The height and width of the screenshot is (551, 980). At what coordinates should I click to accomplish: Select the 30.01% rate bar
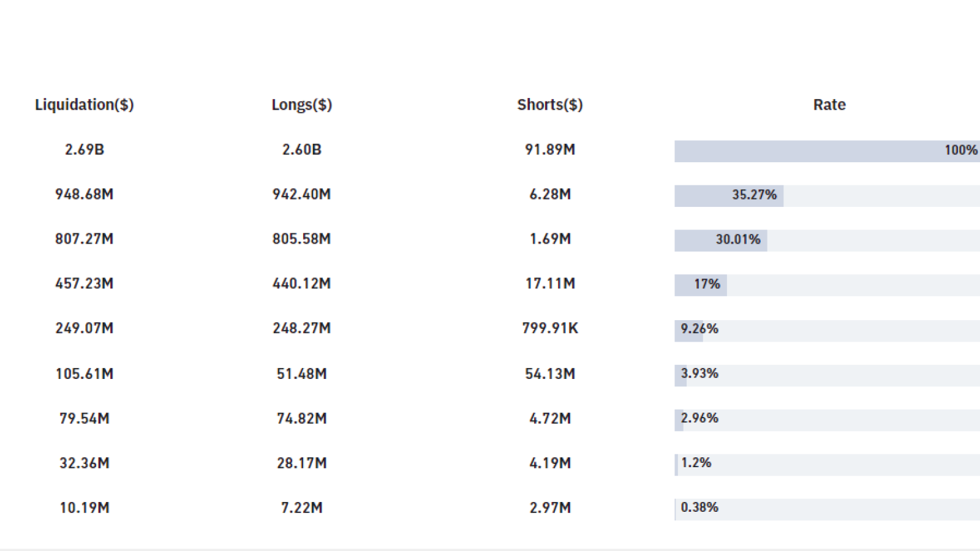[x=827, y=241]
